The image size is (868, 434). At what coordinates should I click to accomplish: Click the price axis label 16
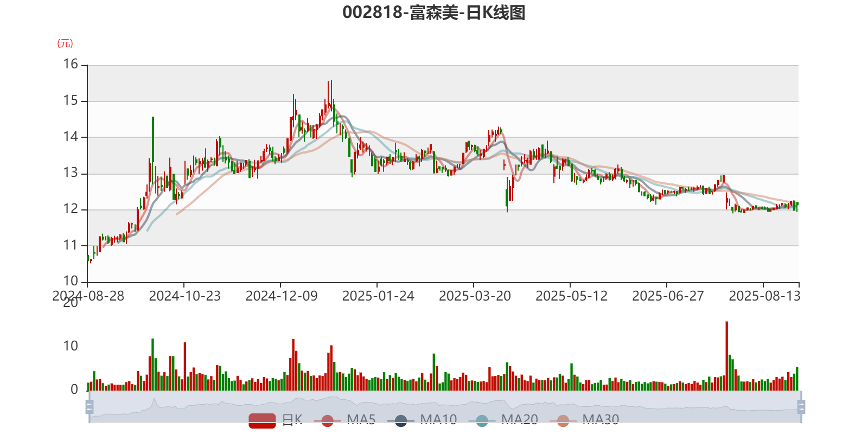(71, 64)
